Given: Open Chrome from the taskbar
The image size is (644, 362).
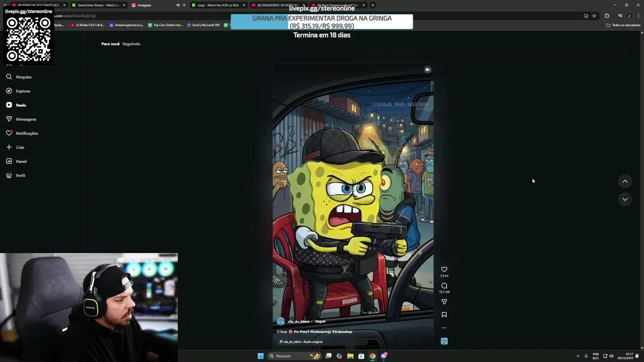Looking at the screenshot, I should pos(372,356).
